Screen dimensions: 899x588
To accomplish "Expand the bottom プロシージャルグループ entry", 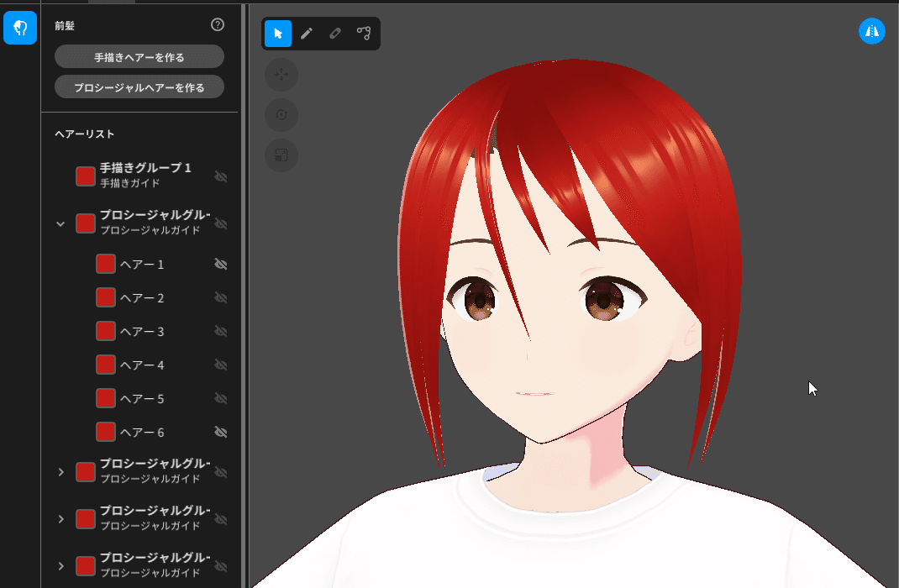I will 60,566.
